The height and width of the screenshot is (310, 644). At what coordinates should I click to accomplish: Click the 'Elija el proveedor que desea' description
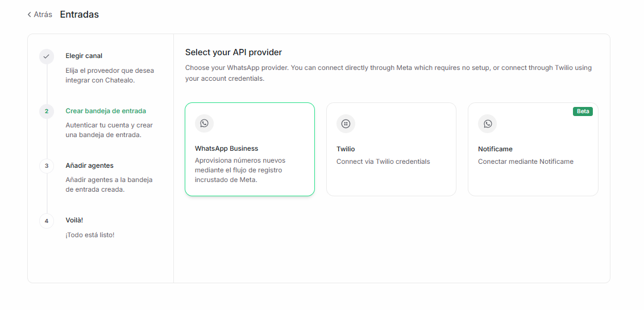(110, 75)
